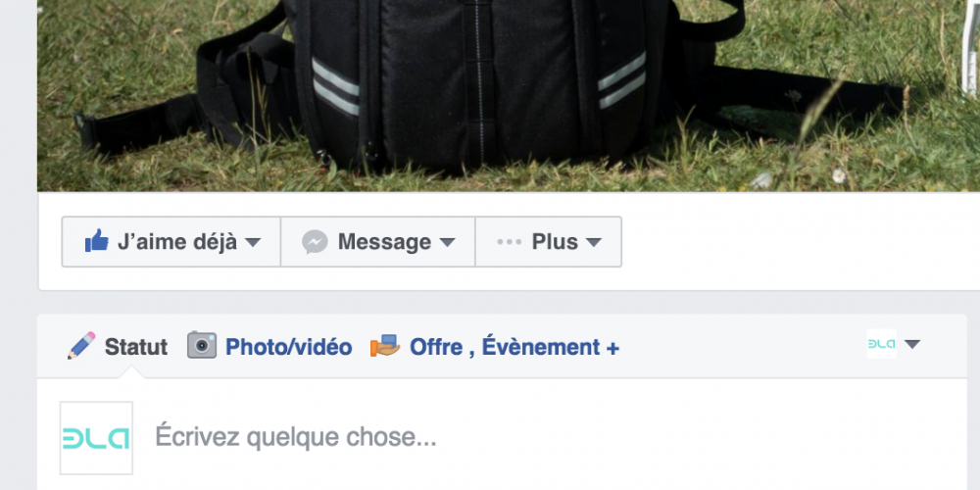Select the Statut tab
Viewport: 980px width, 490px height.
tap(118, 346)
